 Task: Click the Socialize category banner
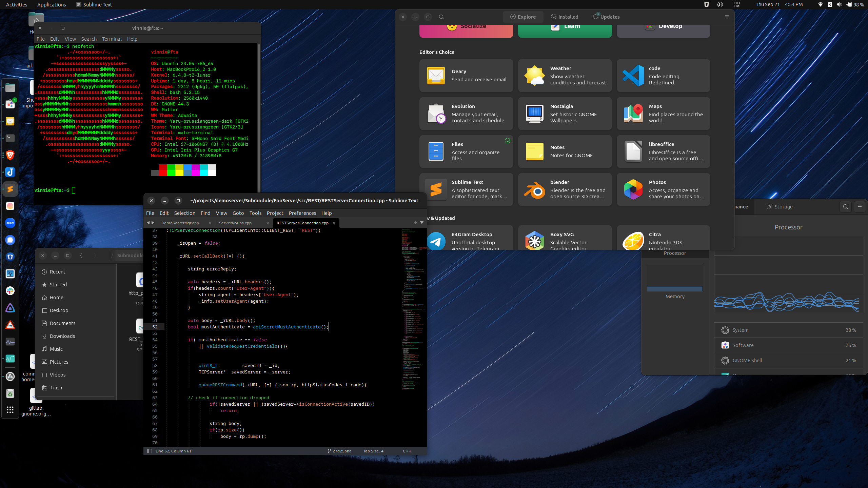click(466, 31)
